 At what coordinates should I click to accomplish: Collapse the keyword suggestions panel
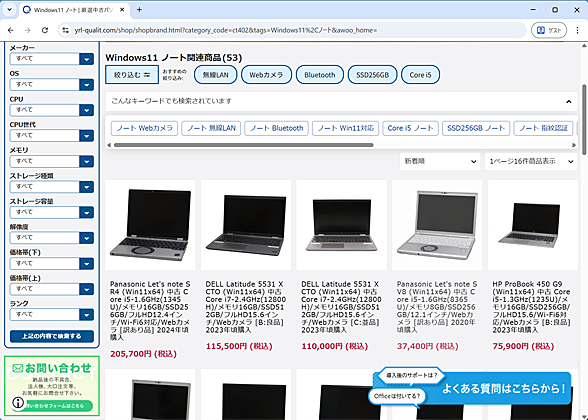pyautogui.click(x=568, y=101)
